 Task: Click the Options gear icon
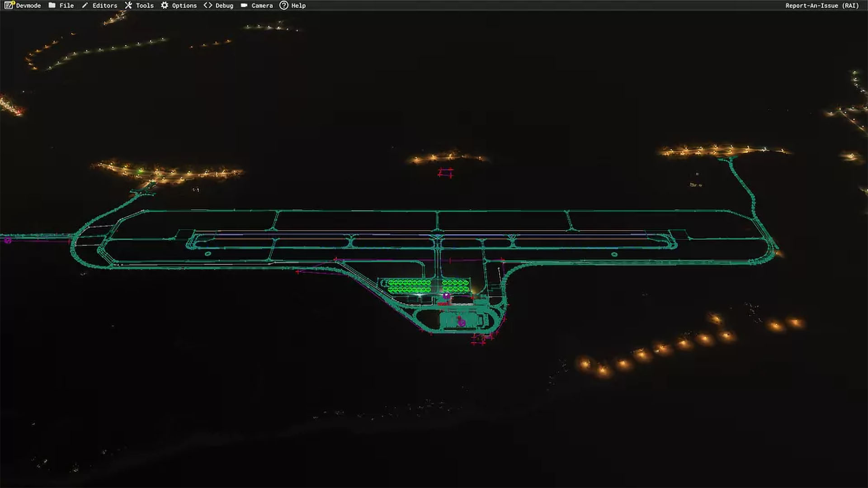tap(165, 5)
